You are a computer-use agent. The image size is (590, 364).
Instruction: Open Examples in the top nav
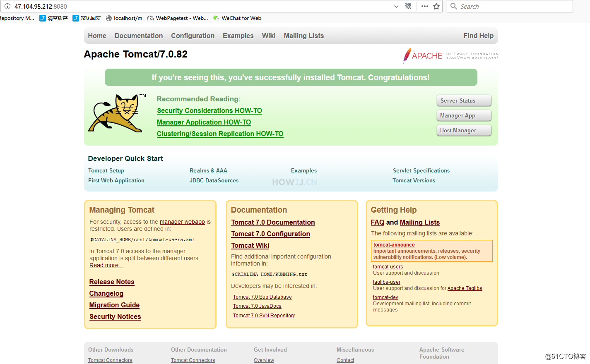[238, 36]
